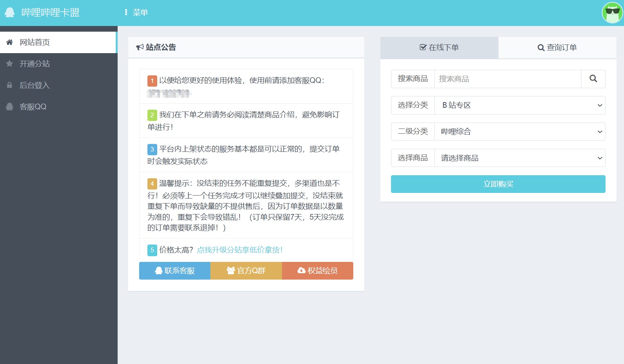Image resolution: width=624 pixels, height=364 pixels.
Task: Click the lock icon beside 后台登入
Action: coord(9,85)
